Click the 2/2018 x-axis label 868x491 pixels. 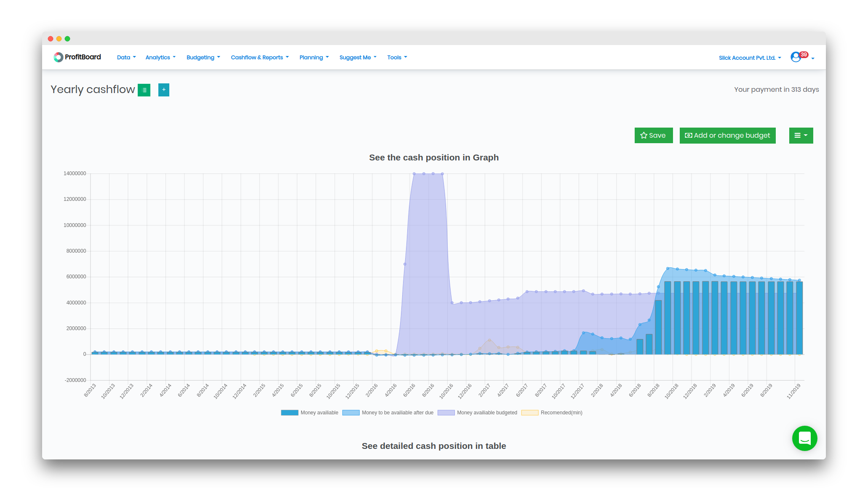pos(597,390)
